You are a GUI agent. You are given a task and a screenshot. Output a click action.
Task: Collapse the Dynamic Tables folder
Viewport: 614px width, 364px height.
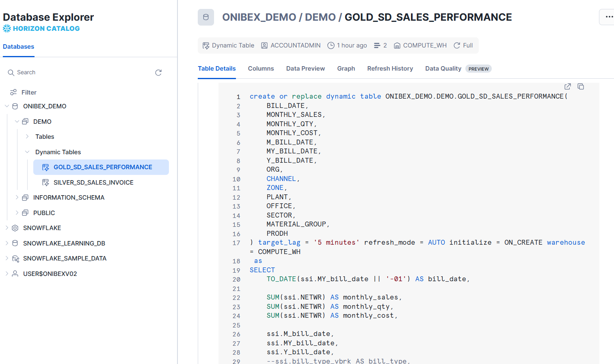point(27,152)
